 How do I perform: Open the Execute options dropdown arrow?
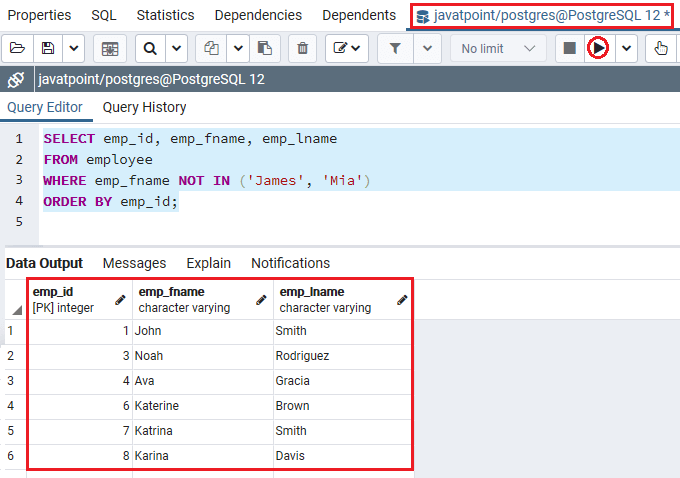click(x=626, y=48)
